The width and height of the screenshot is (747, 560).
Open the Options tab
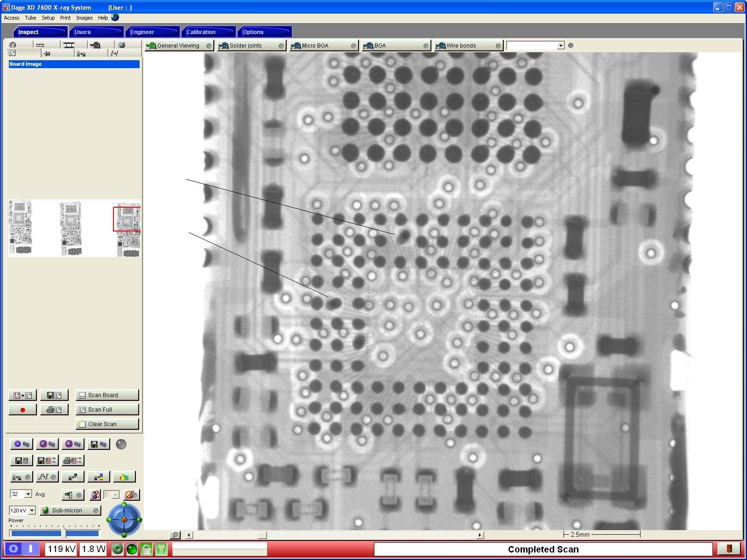[x=265, y=32]
